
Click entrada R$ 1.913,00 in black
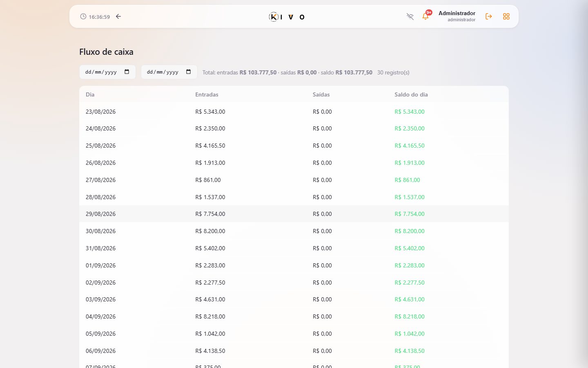210,163
